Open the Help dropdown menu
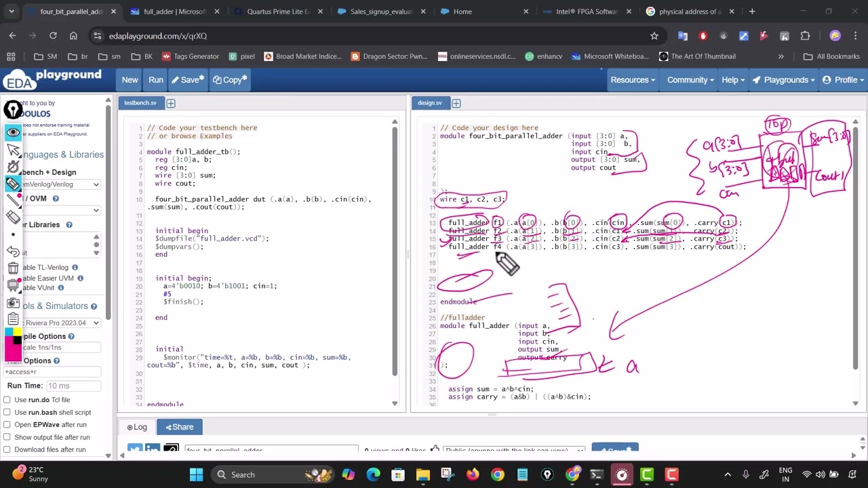Image resolution: width=868 pixels, height=488 pixels. (x=733, y=80)
